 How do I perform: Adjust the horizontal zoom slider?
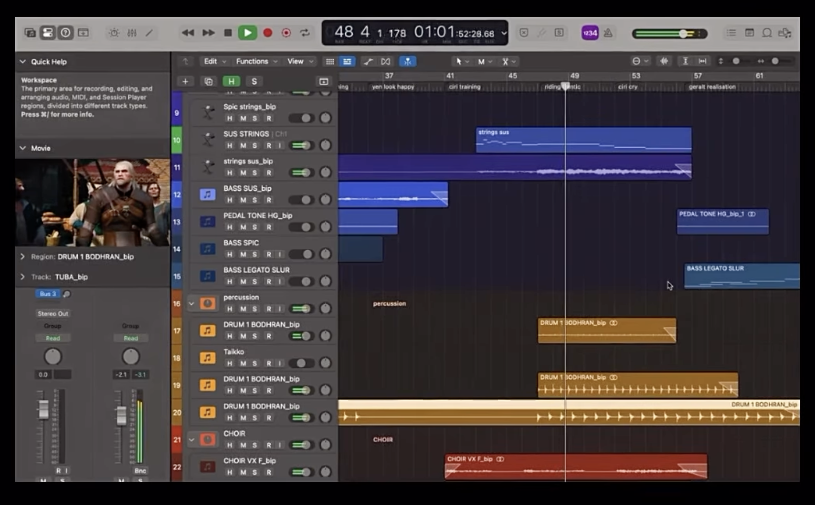pos(775,61)
